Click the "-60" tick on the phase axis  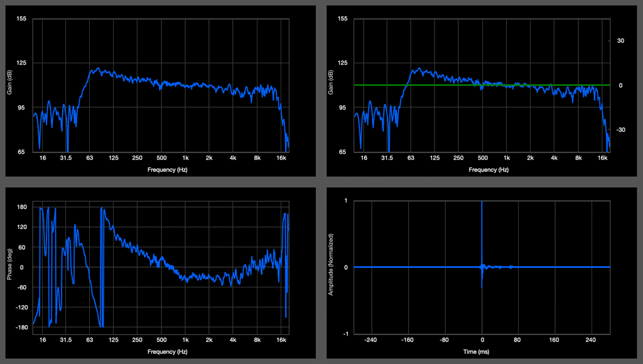pos(23,287)
